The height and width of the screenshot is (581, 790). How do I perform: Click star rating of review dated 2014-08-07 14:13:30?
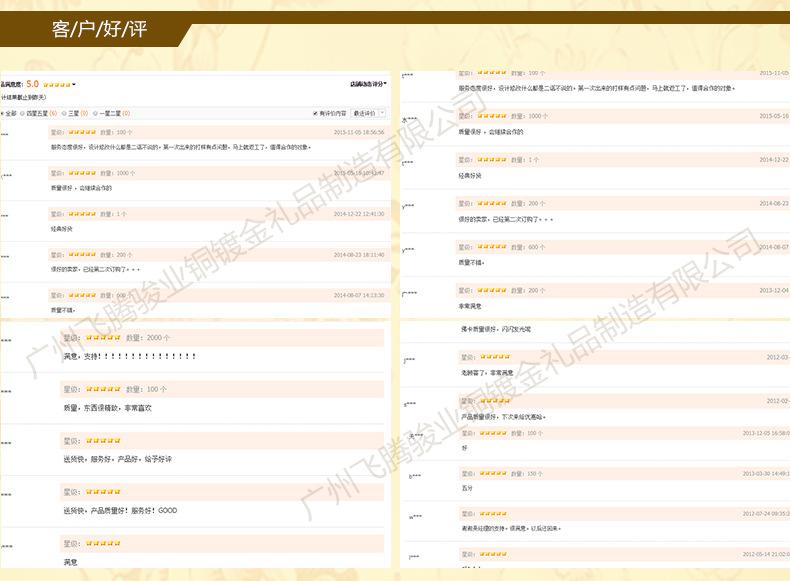pyautogui.click(x=82, y=295)
